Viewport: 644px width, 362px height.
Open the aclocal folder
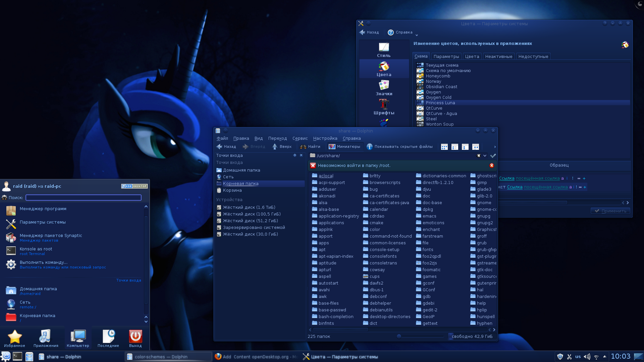point(322,176)
